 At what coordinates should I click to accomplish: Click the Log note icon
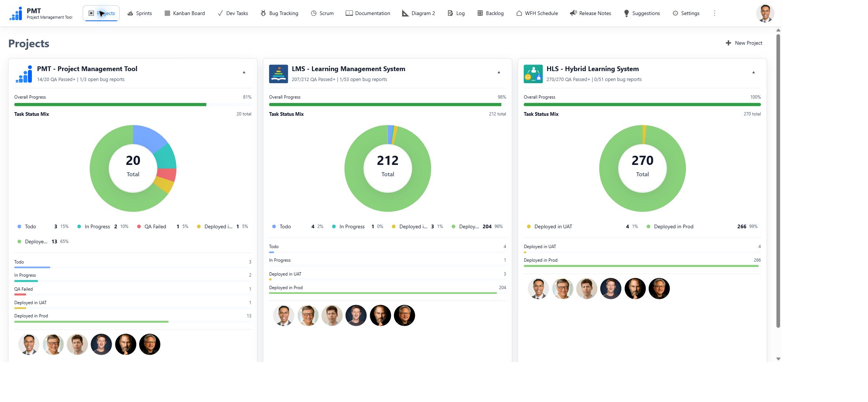pos(450,13)
